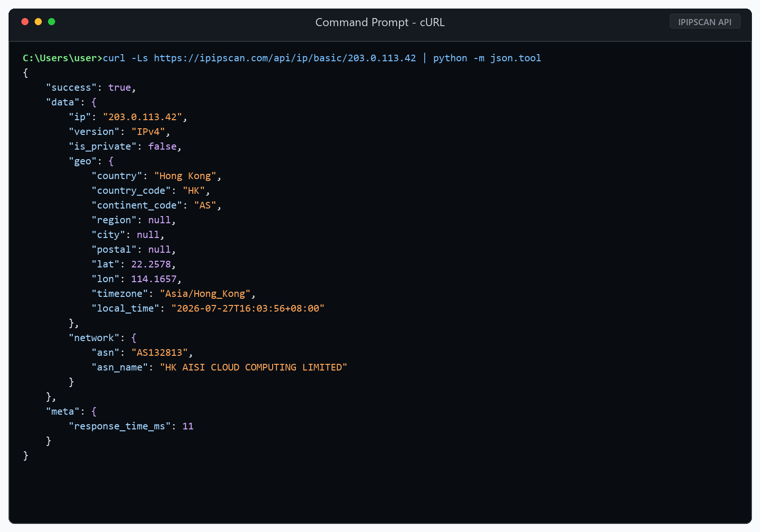Click the "success": true line
Screen dimensions: 760x532
pos(91,87)
